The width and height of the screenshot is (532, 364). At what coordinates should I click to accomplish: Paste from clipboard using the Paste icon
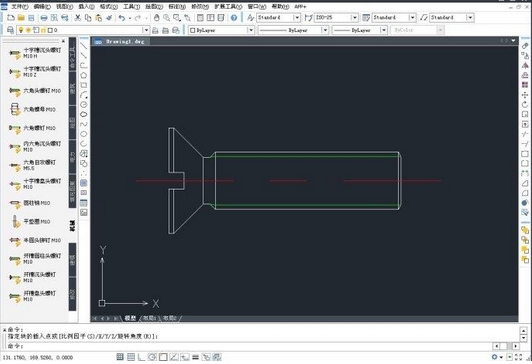[98, 18]
